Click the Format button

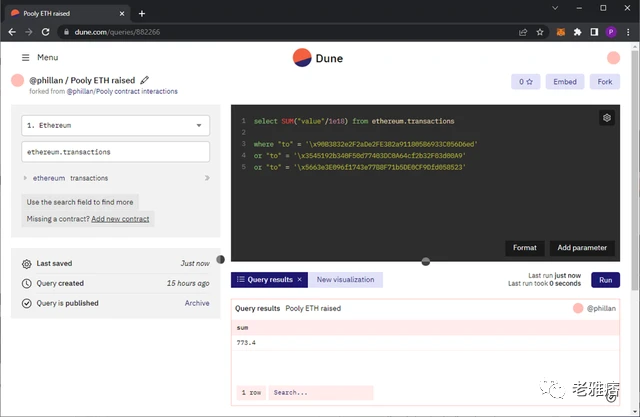click(524, 248)
